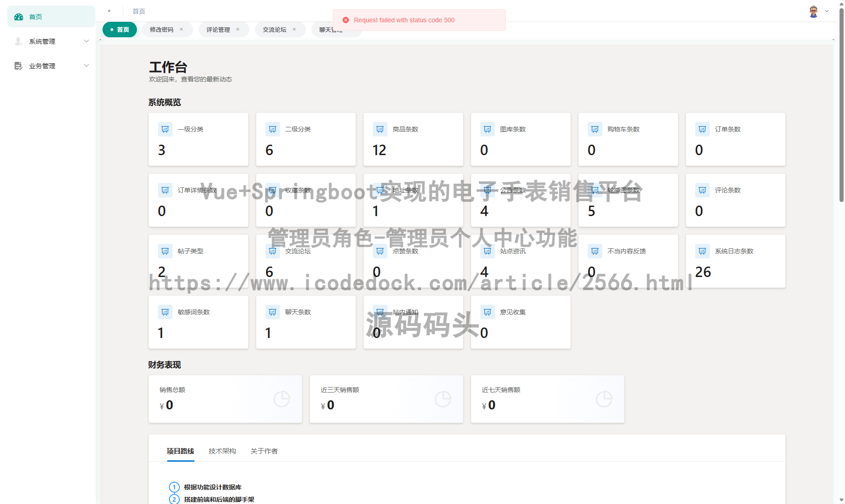Click the 交流论坛 card icon
845x504 pixels.
272,251
